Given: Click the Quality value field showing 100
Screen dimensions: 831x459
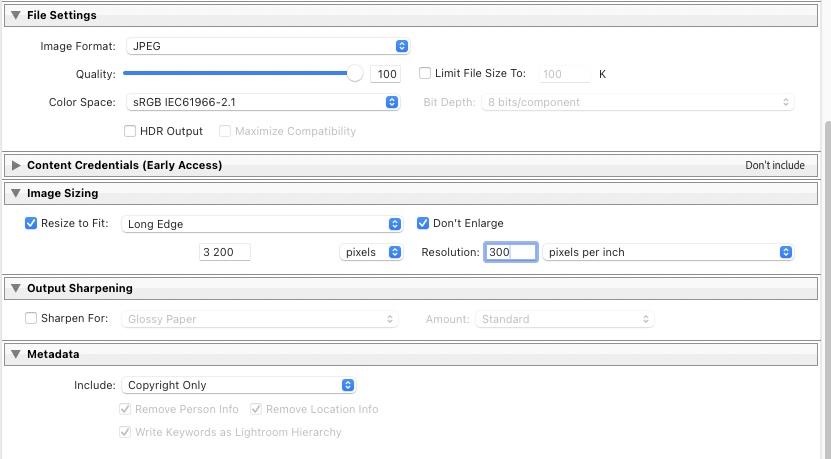Looking at the screenshot, I should point(385,74).
